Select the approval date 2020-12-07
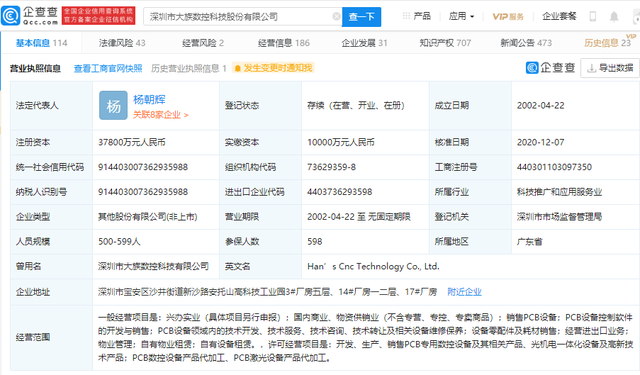640x375 pixels. 540,142
